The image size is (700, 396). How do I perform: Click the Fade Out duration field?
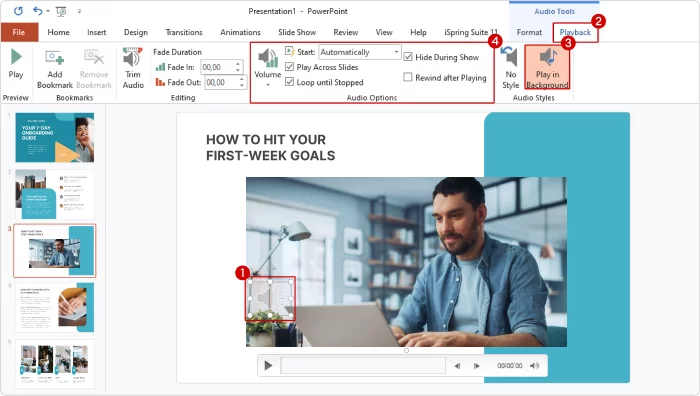[x=221, y=83]
